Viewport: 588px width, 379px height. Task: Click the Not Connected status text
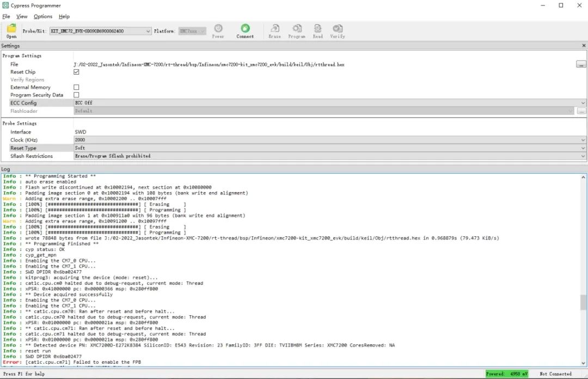tap(555, 374)
